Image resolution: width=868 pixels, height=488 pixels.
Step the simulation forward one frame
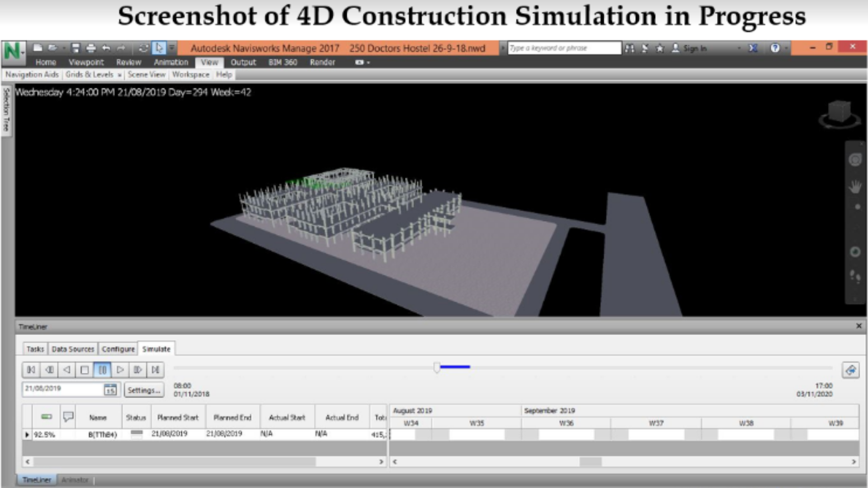pos(137,370)
